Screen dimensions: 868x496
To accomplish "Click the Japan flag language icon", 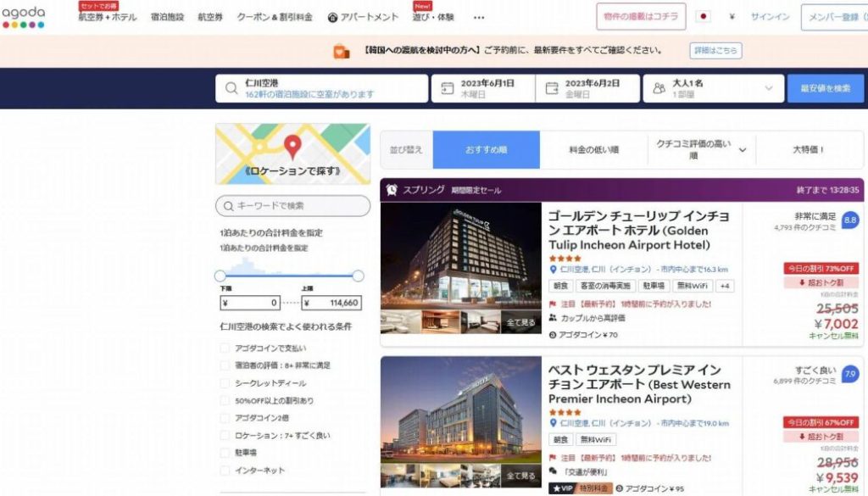I will 703,17.
